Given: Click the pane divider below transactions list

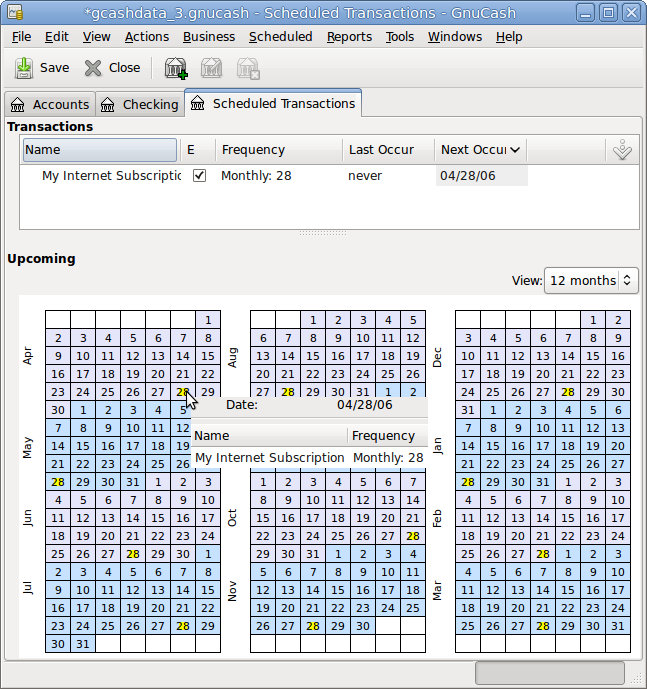Looking at the screenshot, I should coord(323,234).
